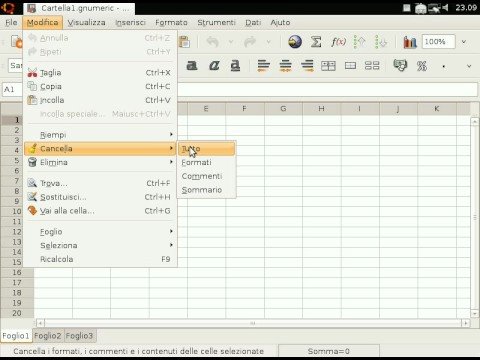Toggle bold text formatting
The image size is (480, 360).
pos(192,66)
